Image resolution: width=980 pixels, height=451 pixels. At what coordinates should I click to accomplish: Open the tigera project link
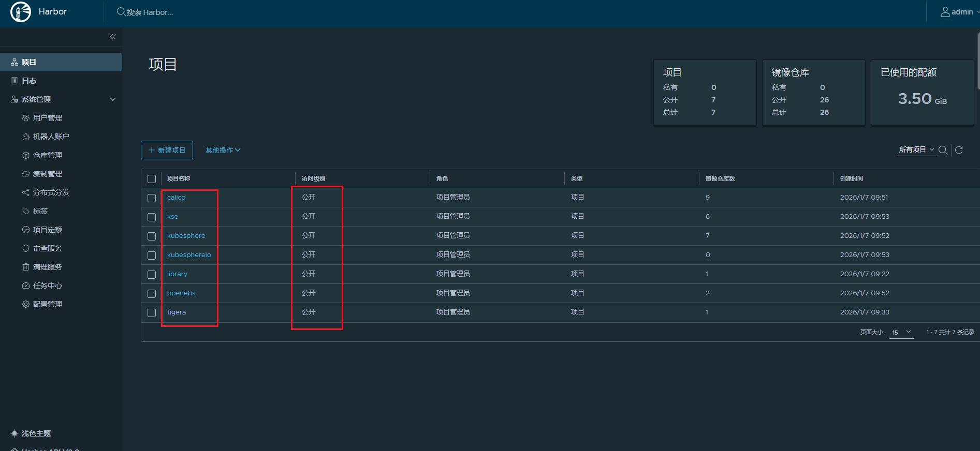176,312
